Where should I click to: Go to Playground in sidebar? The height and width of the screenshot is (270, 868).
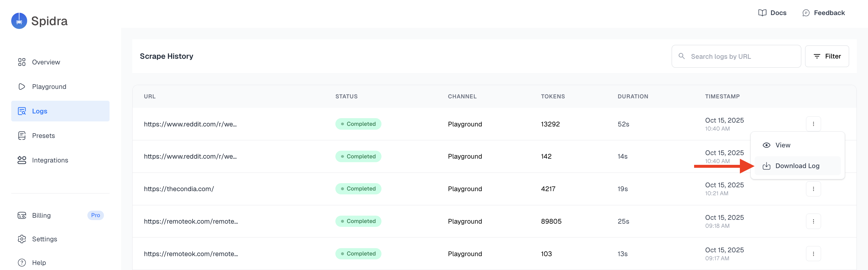point(60,87)
